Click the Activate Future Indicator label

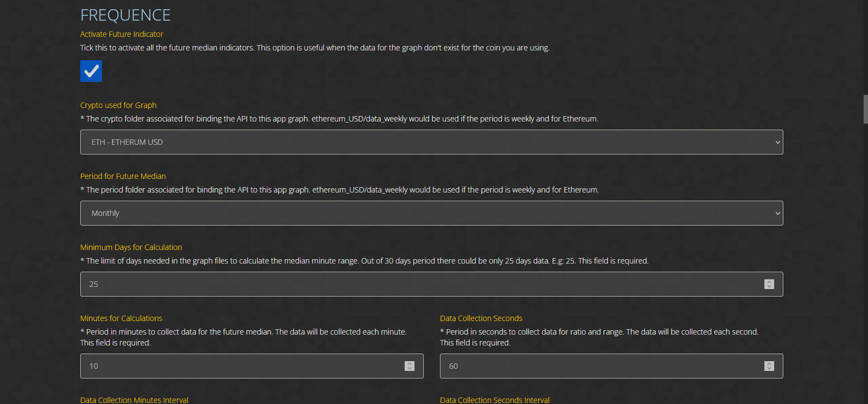(x=122, y=34)
